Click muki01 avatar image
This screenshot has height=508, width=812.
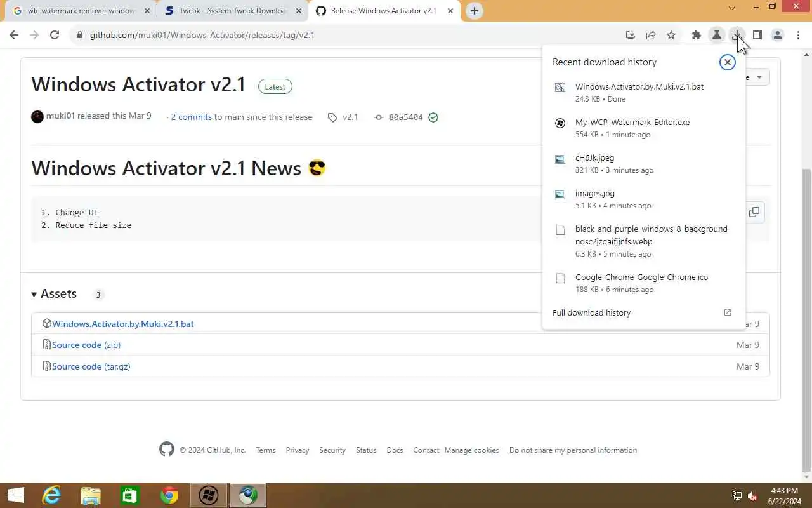coord(37,117)
